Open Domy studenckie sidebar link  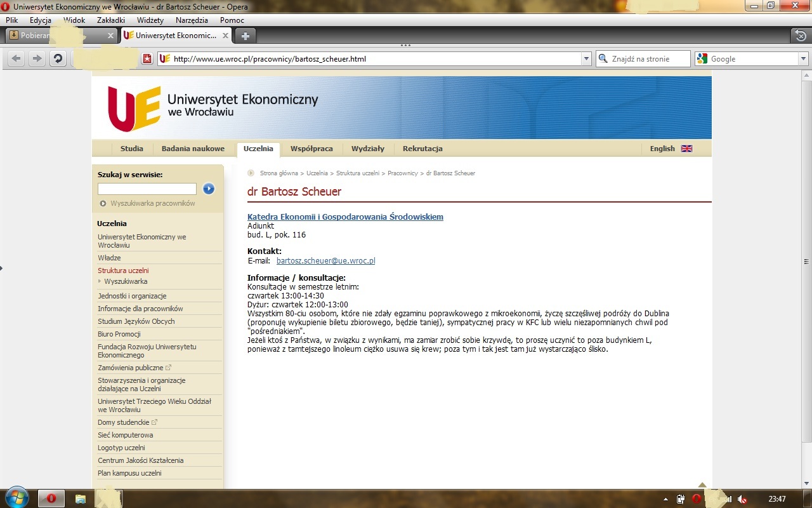[x=124, y=422]
